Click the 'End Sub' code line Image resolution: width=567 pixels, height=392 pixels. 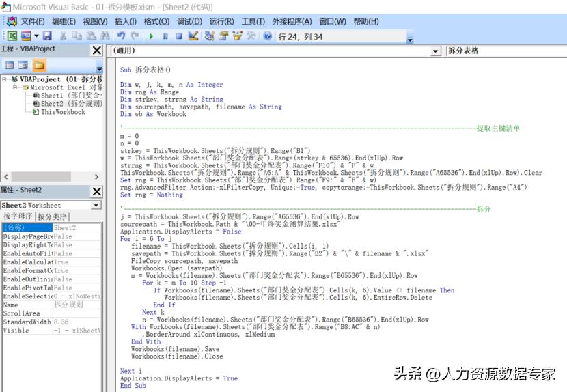tap(133, 385)
